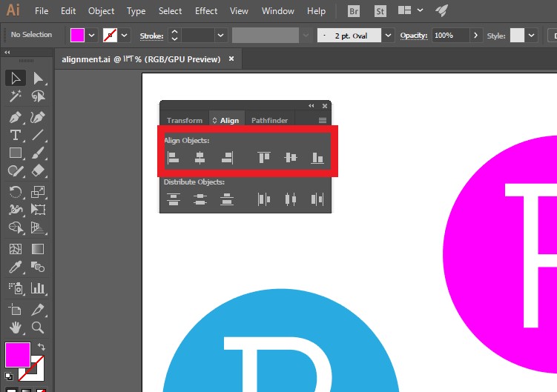Pick the Mesh tool
The image size is (557, 392).
pyautogui.click(x=16, y=249)
